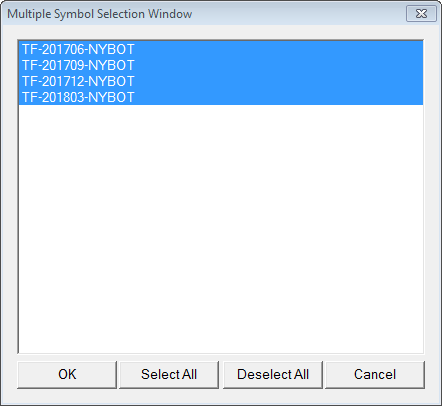Highlight only the September 2017 NYBOT contract
The width and height of the screenshot is (442, 406).
point(221,65)
